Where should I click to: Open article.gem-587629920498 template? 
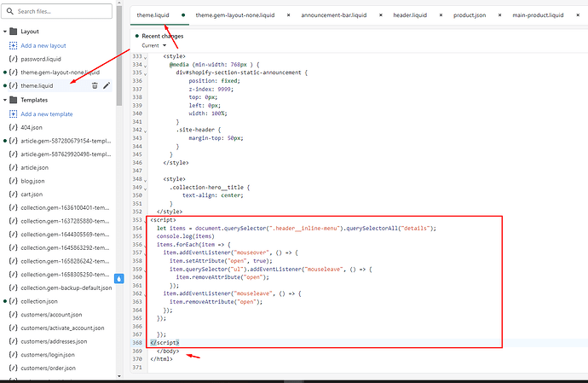click(x=66, y=154)
